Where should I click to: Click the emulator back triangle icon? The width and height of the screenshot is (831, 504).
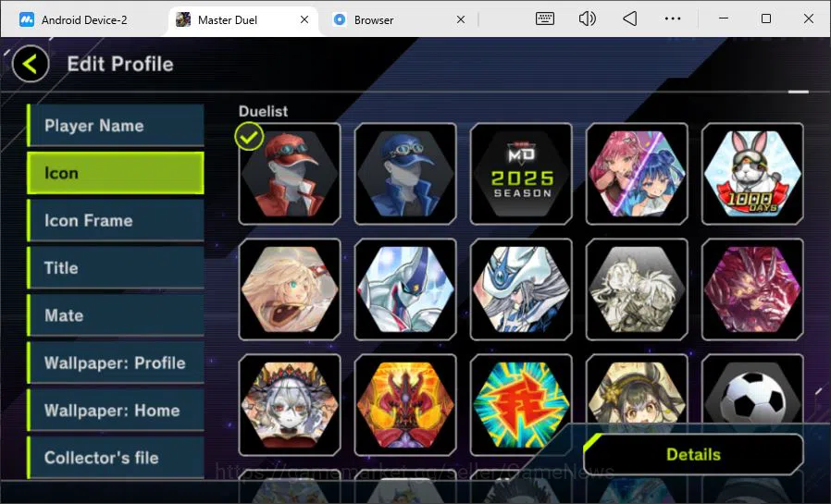pos(629,19)
